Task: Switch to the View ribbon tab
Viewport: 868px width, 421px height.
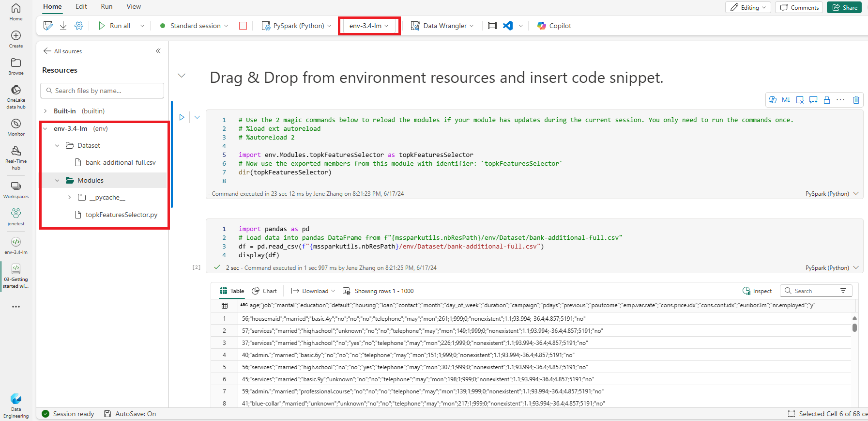Action: (x=134, y=6)
